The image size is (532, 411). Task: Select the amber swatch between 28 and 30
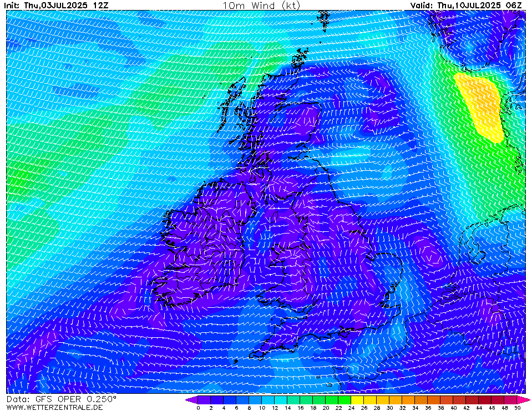(x=383, y=400)
